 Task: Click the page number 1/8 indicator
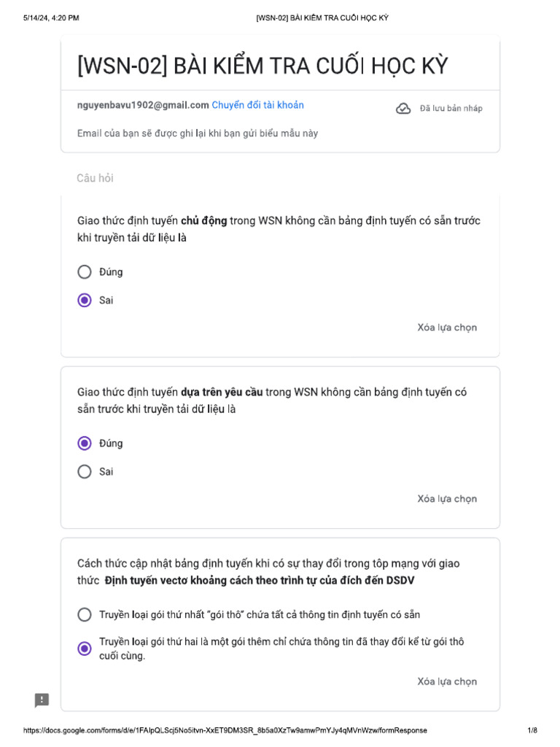click(x=532, y=730)
